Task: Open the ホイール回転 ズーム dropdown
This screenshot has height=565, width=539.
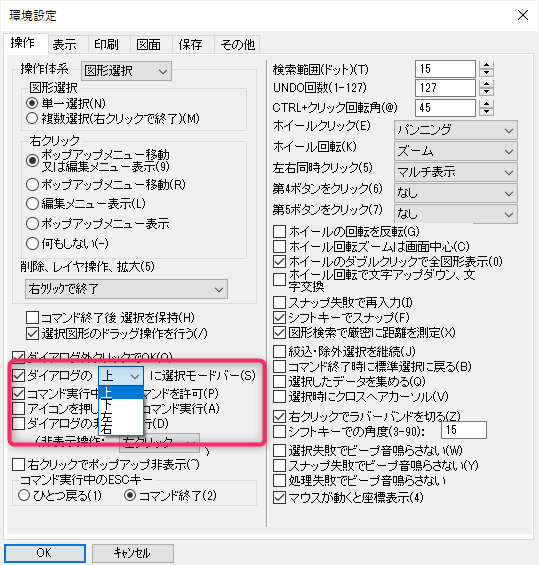Action: pos(456,151)
